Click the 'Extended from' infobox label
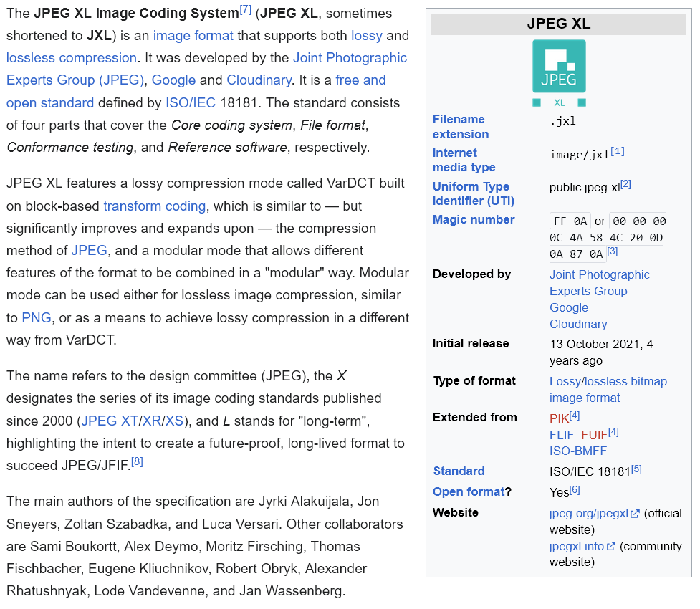 tap(474, 417)
